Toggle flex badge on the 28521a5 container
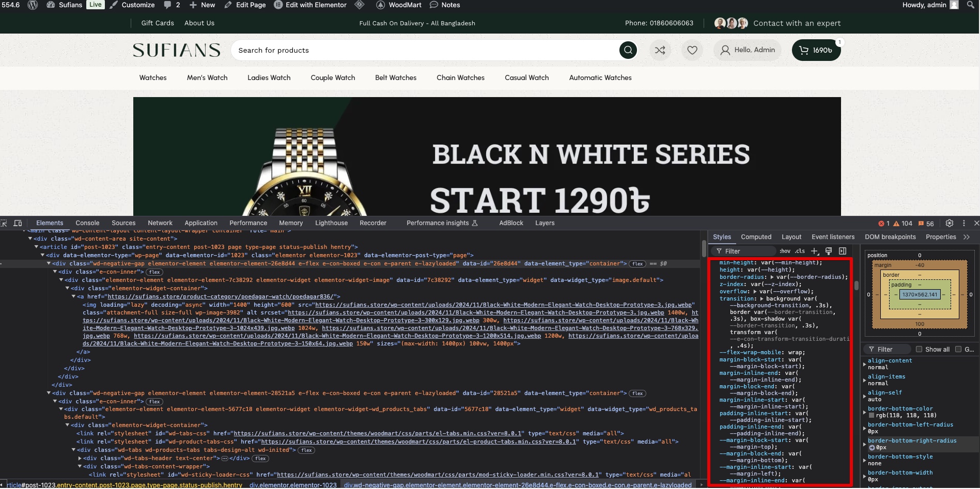This screenshot has height=489, width=980. pos(637,393)
